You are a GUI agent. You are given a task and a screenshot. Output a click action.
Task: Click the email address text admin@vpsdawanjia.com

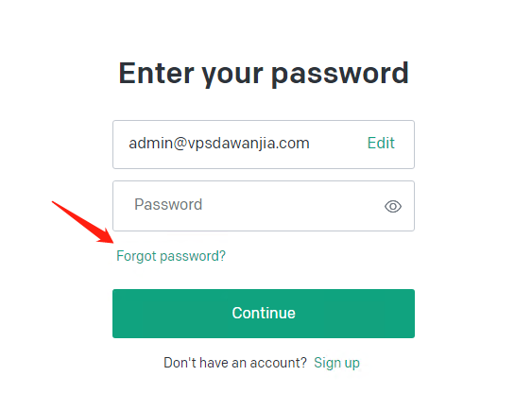219,143
